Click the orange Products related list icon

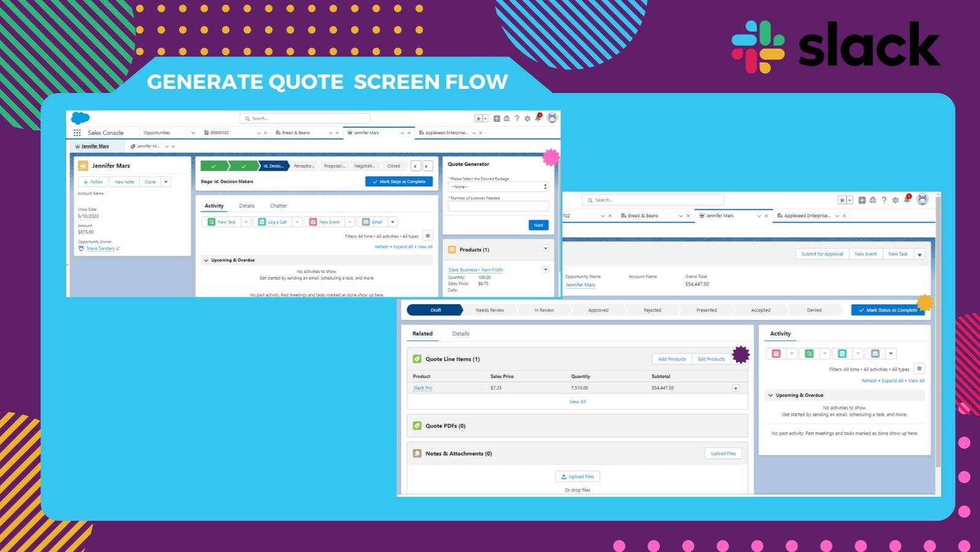pos(452,250)
